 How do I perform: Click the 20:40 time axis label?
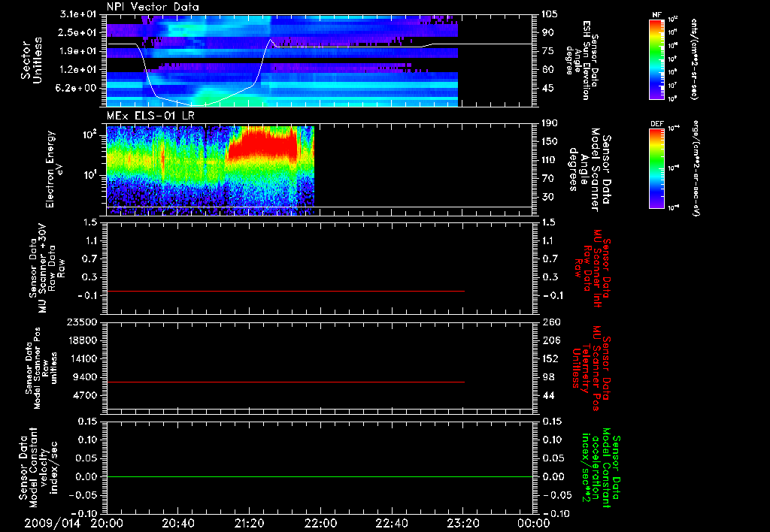(178, 523)
